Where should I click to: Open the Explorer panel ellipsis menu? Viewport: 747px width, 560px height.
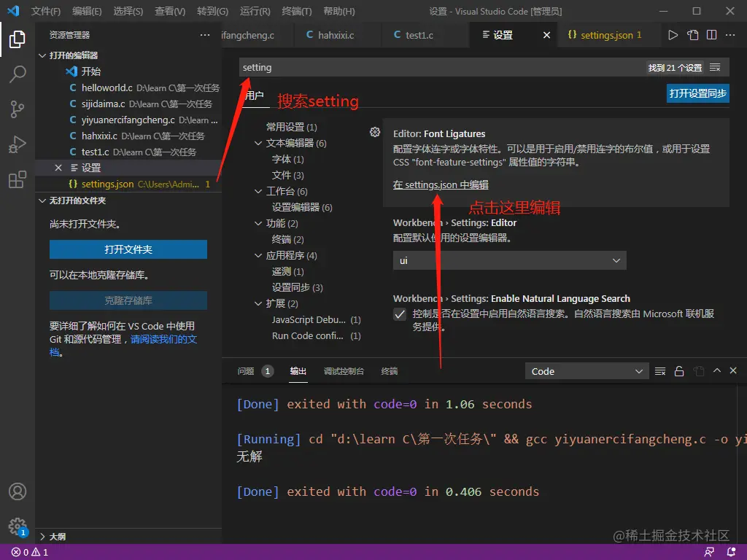click(x=205, y=35)
